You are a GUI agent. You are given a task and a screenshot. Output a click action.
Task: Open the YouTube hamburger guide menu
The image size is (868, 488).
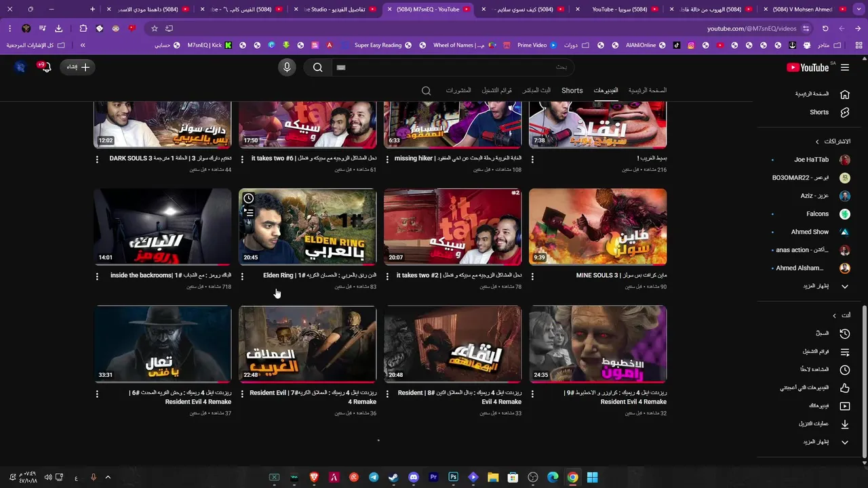coord(844,67)
